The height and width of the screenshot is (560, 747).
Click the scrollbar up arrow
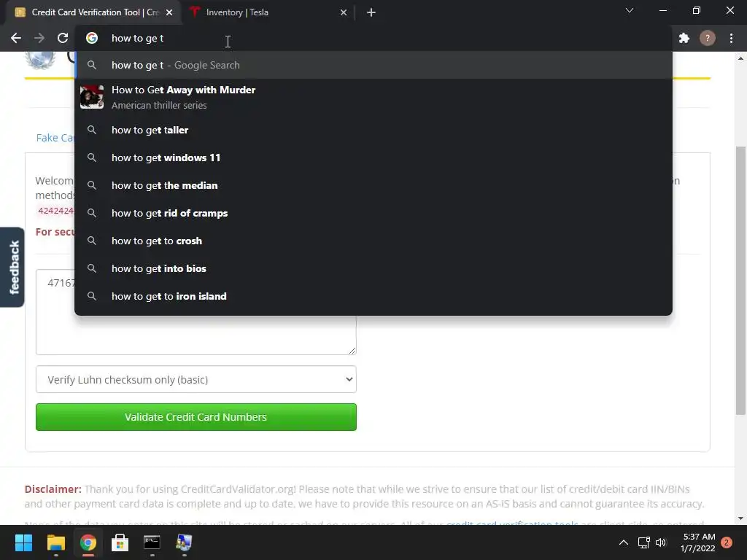click(x=740, y=58)
